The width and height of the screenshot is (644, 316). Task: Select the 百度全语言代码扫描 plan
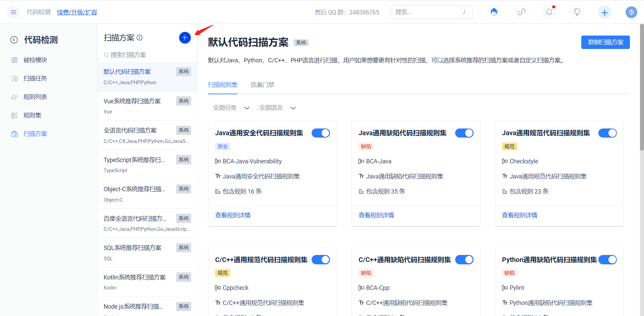click(148, 223)
